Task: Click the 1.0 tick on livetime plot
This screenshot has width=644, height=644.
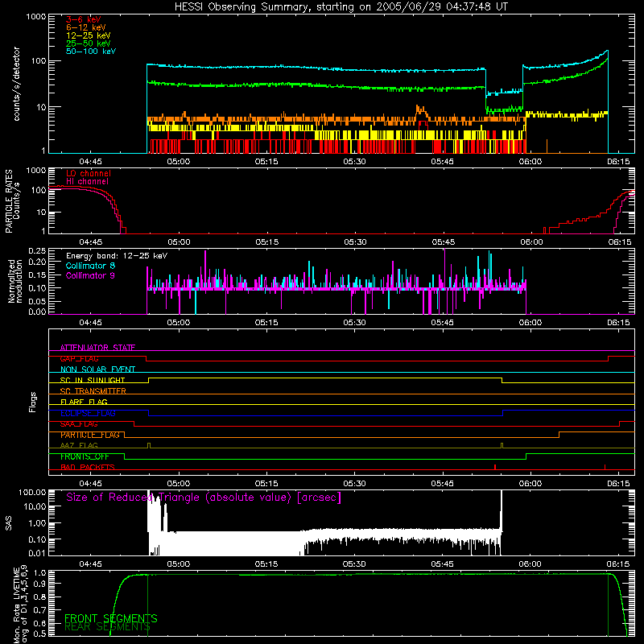Action: coord(39,573)
